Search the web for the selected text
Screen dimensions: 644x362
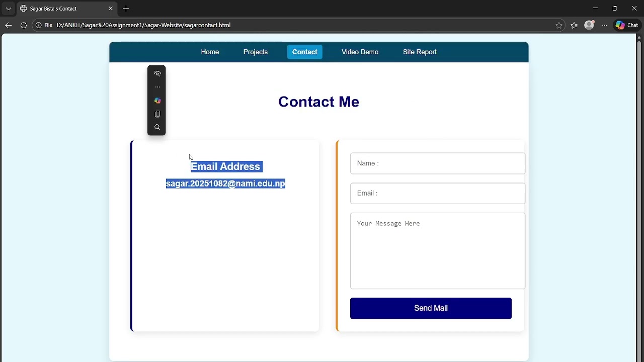(157, 128)
